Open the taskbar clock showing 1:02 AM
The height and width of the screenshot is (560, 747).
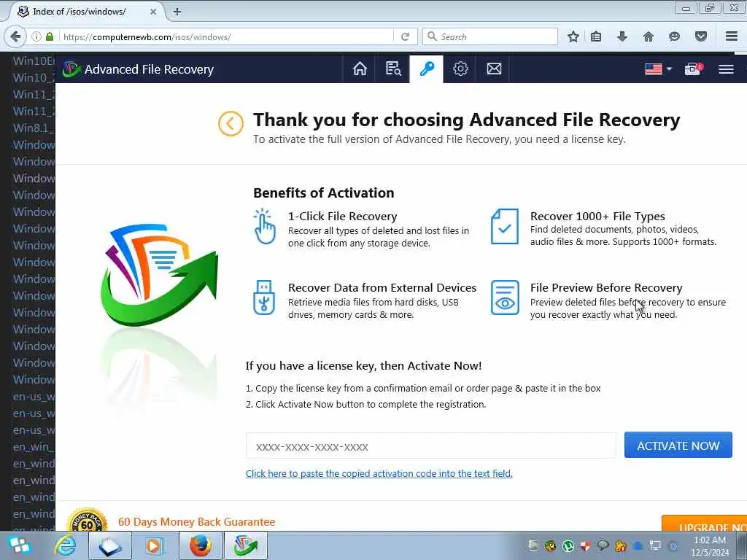[709, 545]
